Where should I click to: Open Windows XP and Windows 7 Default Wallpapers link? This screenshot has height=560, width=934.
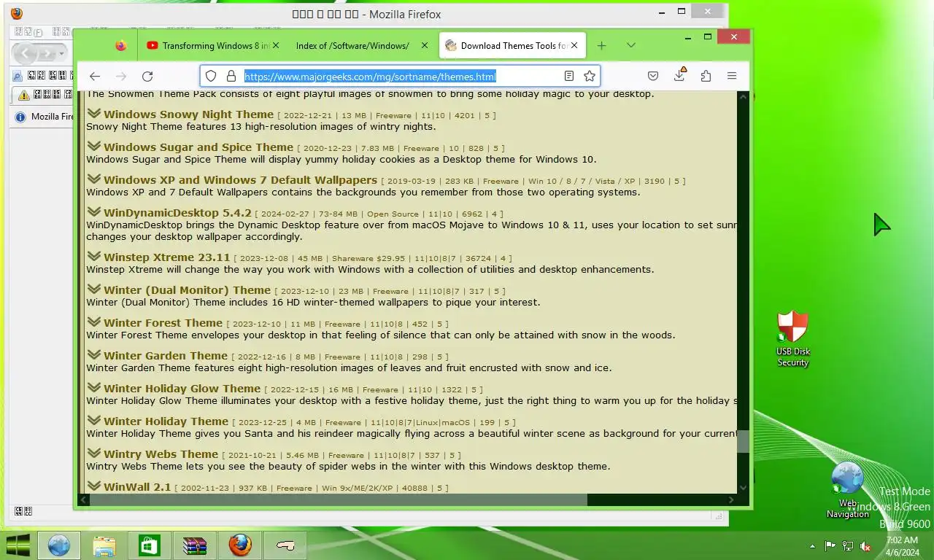[240, 180]
